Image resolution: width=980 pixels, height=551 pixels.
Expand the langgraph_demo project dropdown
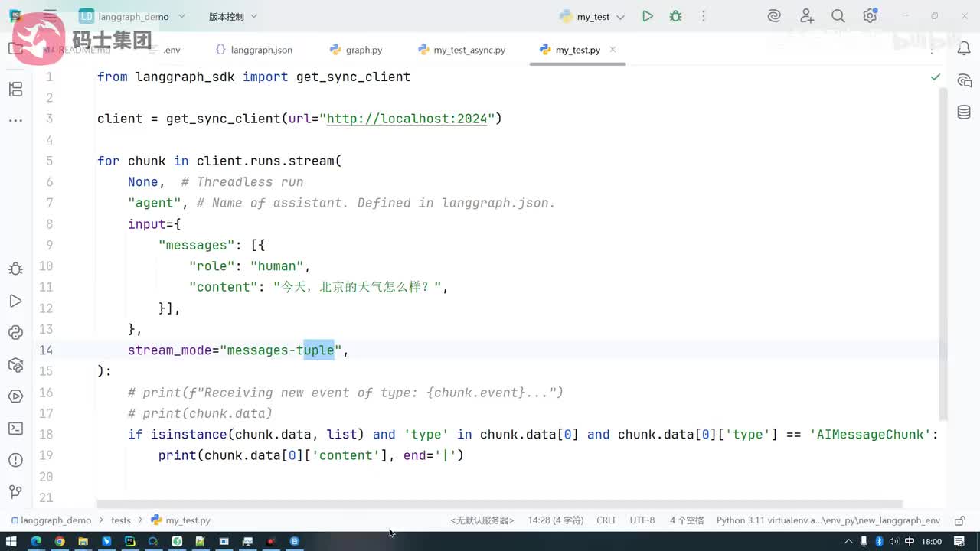pos(132,16)
